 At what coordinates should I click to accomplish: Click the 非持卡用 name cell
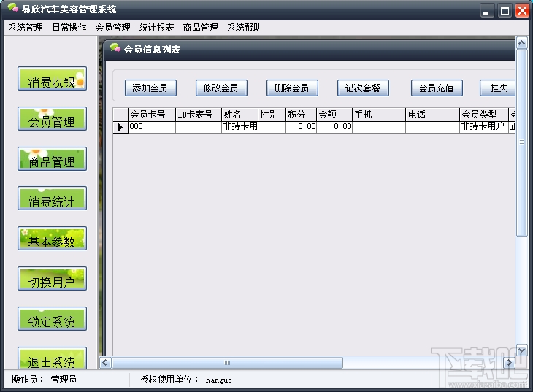point(239,127)
